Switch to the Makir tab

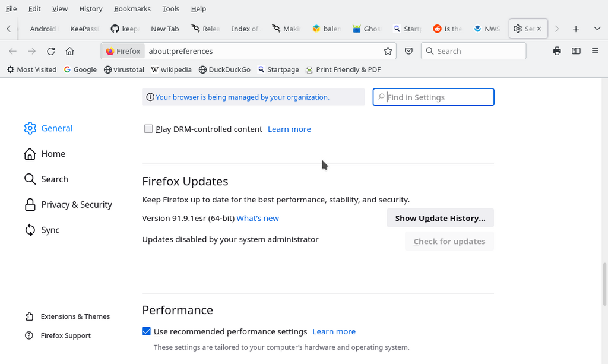pos(287,29)
